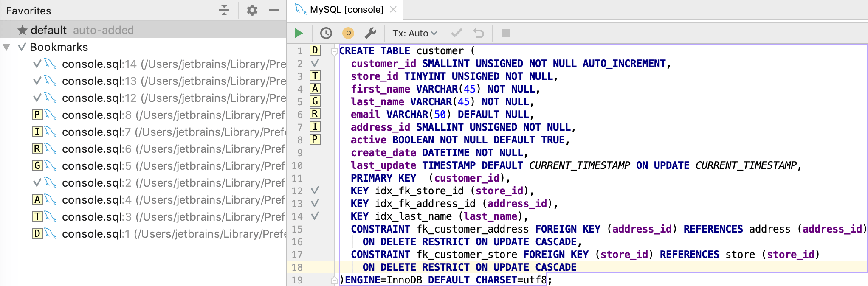Click the Rollback arrow icon

coord(479,33)
